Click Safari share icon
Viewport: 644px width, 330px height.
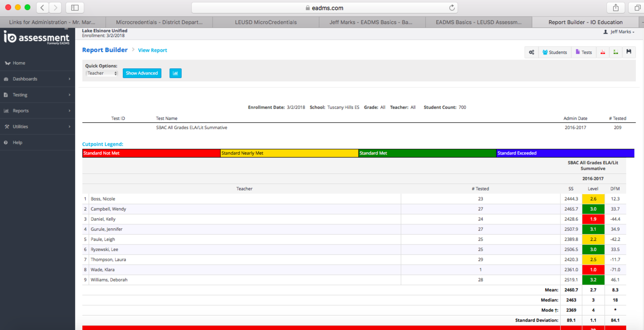(x=616, y=8)
